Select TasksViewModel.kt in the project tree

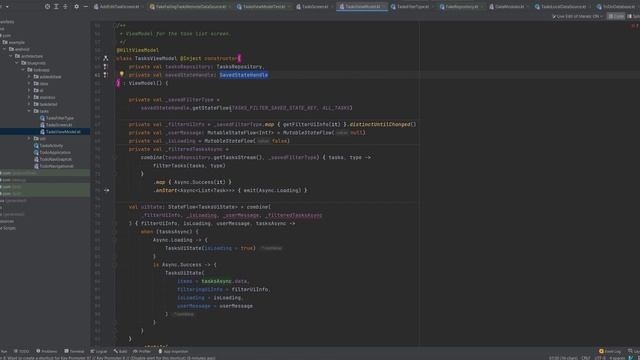coord(60,132)
